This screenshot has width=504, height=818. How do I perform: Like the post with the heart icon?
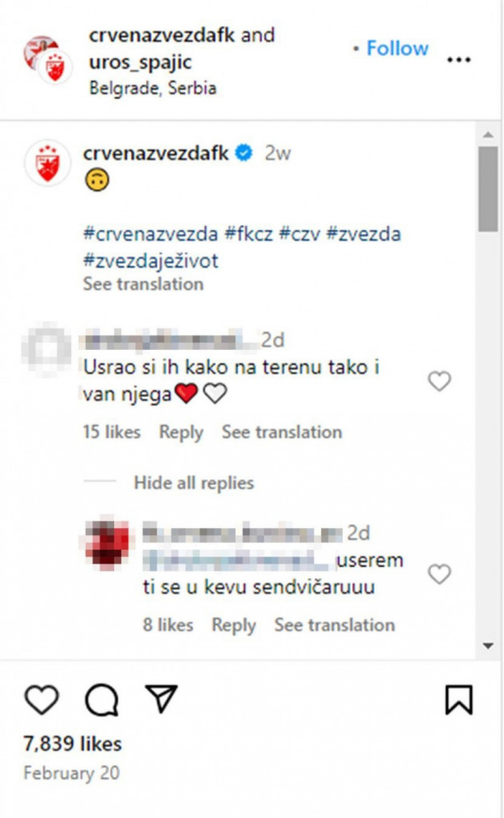42,699
